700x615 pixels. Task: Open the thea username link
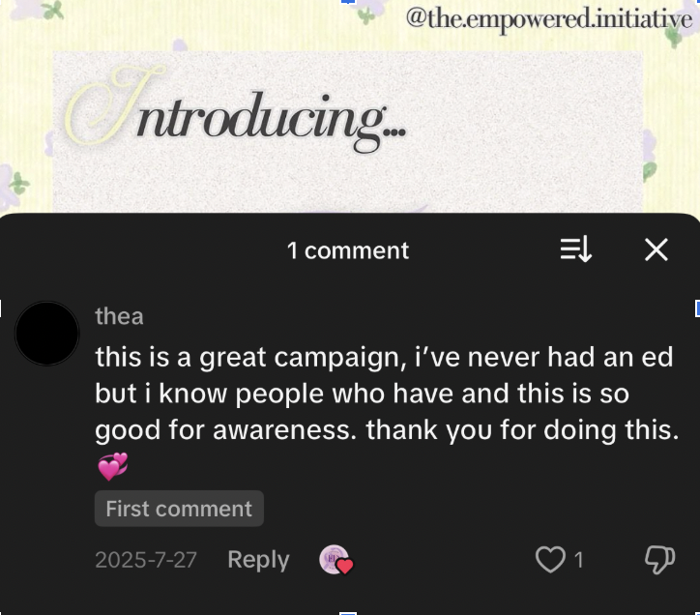[119, 316]
